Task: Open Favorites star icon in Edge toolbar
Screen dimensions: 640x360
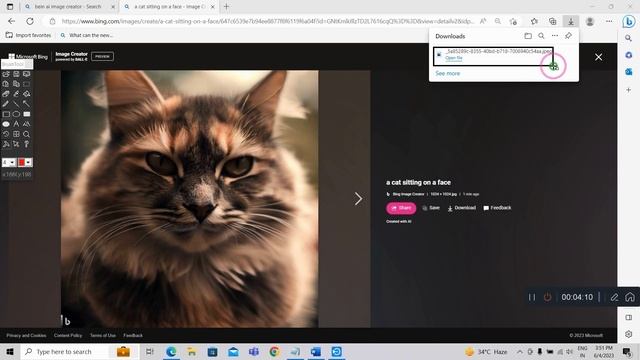Action: [534, 21]
